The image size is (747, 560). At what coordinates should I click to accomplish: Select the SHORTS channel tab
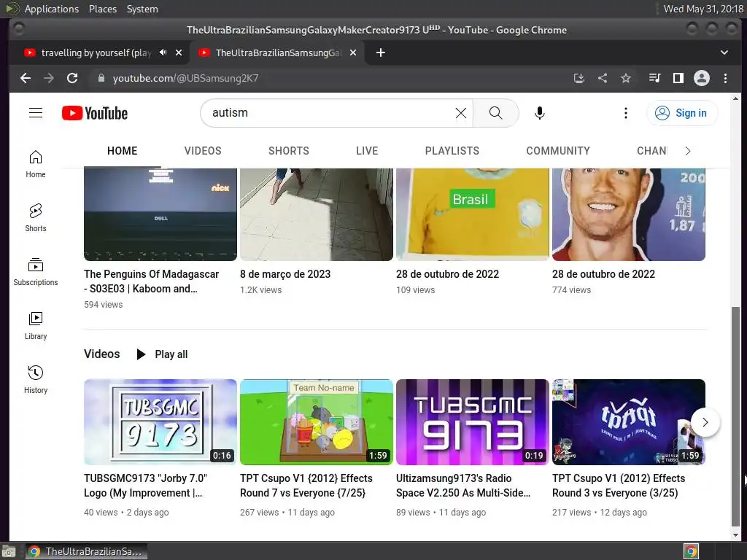click(x=289, y=151)
